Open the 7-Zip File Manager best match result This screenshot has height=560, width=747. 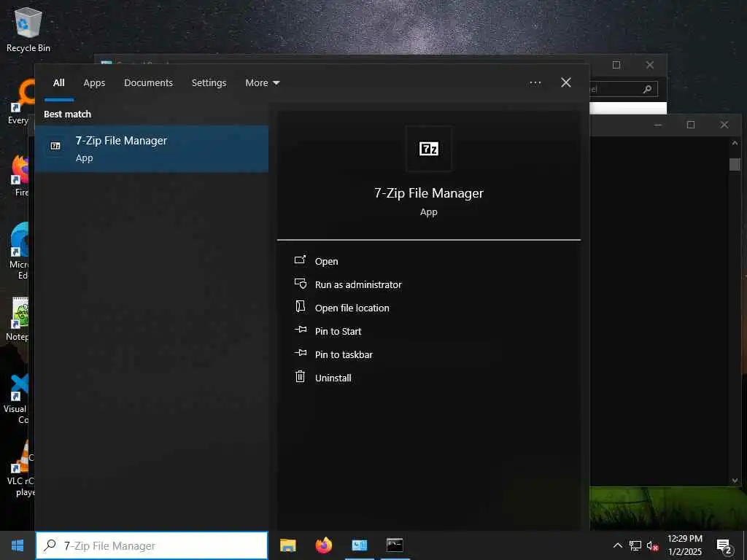click(x=152, y=149)
